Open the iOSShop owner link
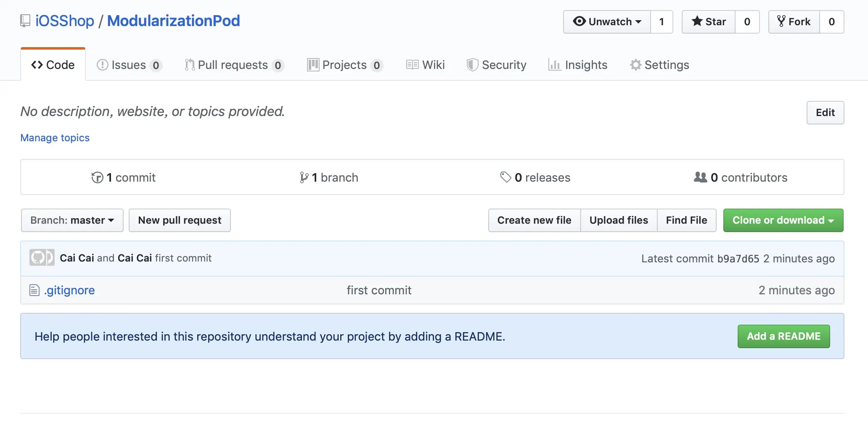 [x=65, y=21]
